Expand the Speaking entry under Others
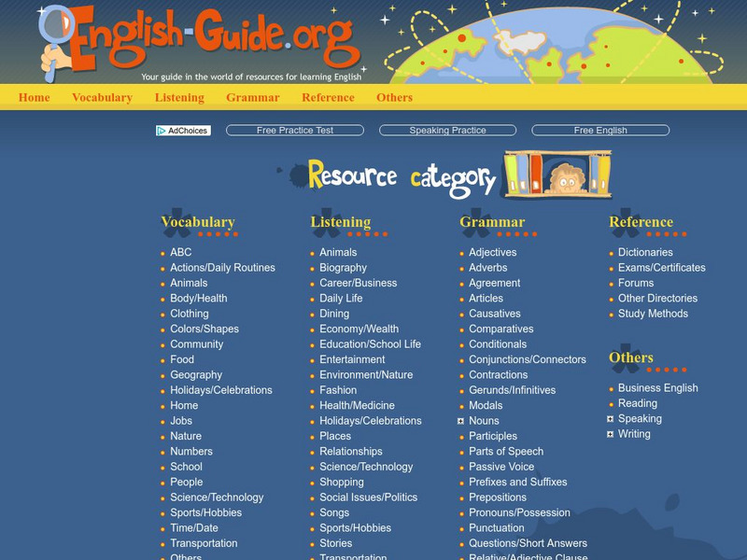Image resolution: width=747 pixels, height=560 pixels. (609, 419)
